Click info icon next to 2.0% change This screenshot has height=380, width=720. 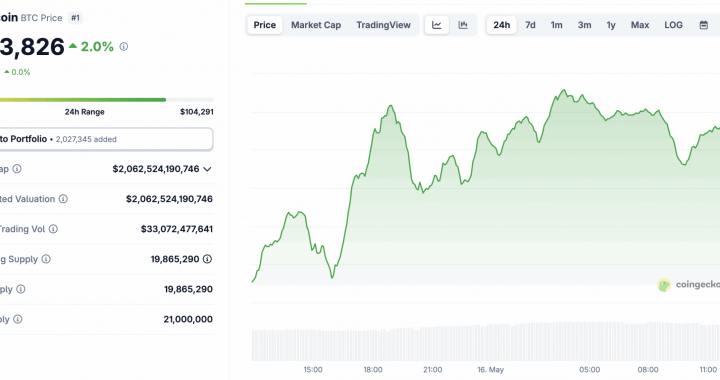coord(124,46)
